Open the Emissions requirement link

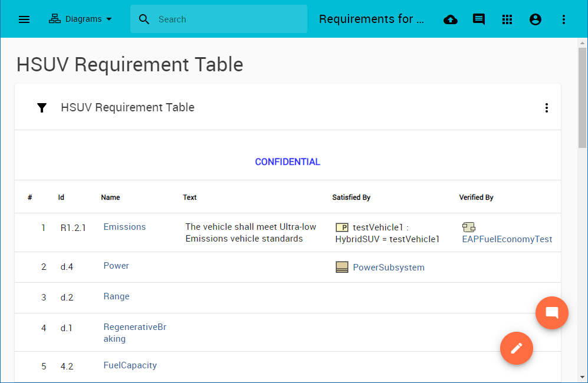(x=124, y=227)
